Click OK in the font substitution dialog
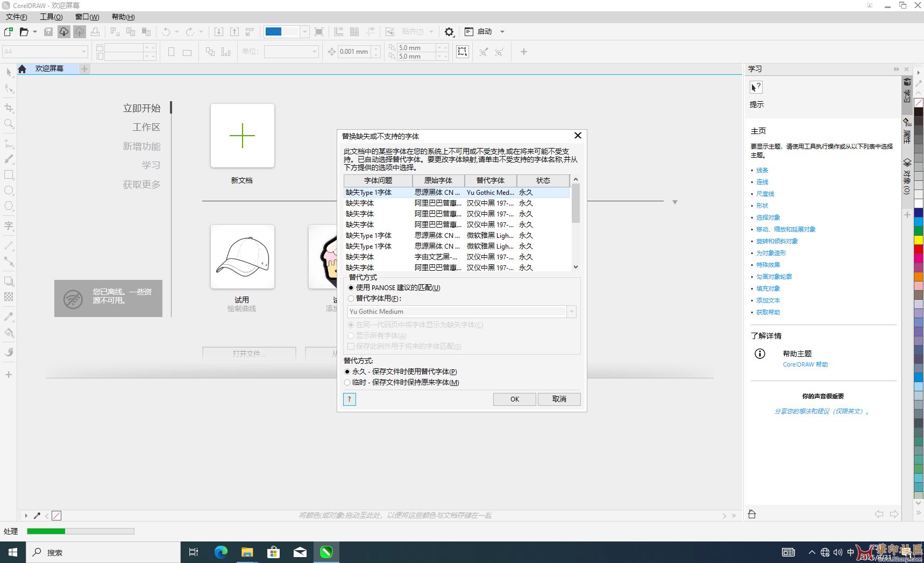This screenshot has height=563, width=924. 514,399
